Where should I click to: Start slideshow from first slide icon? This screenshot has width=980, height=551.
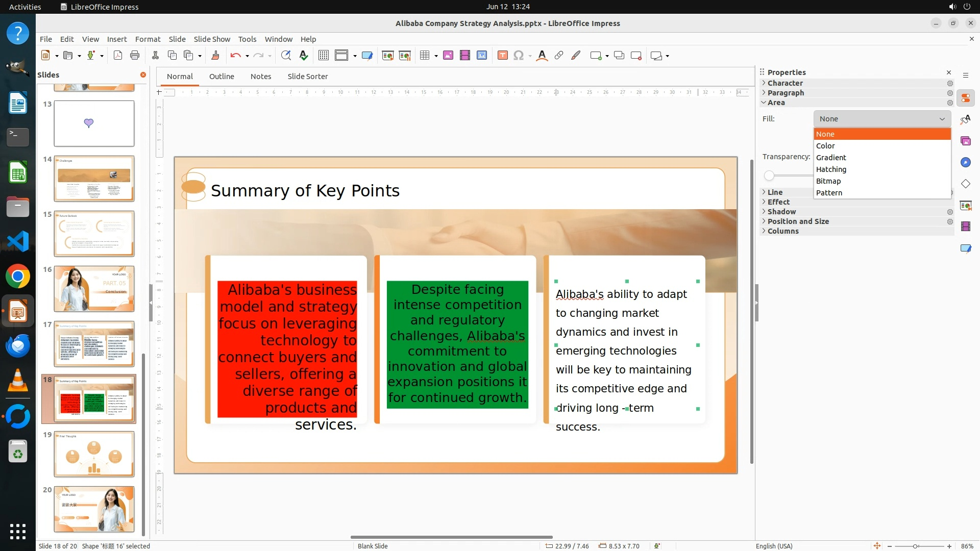388,56
